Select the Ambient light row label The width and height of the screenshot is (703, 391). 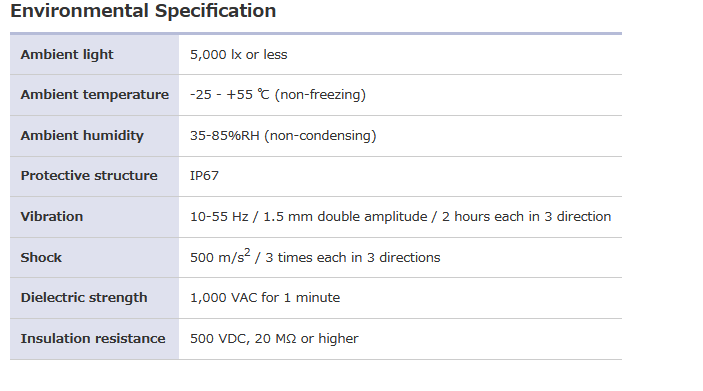click(67, 55)
